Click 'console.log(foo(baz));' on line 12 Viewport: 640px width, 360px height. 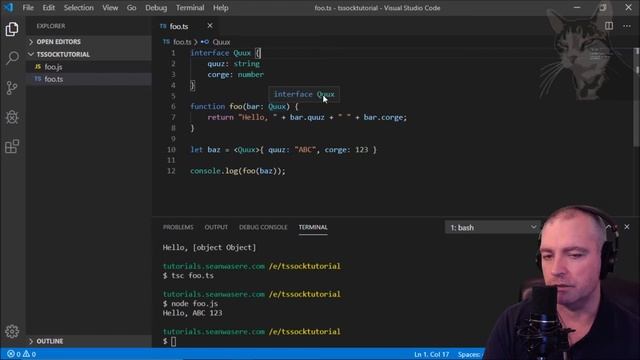(x=238, y=171)
